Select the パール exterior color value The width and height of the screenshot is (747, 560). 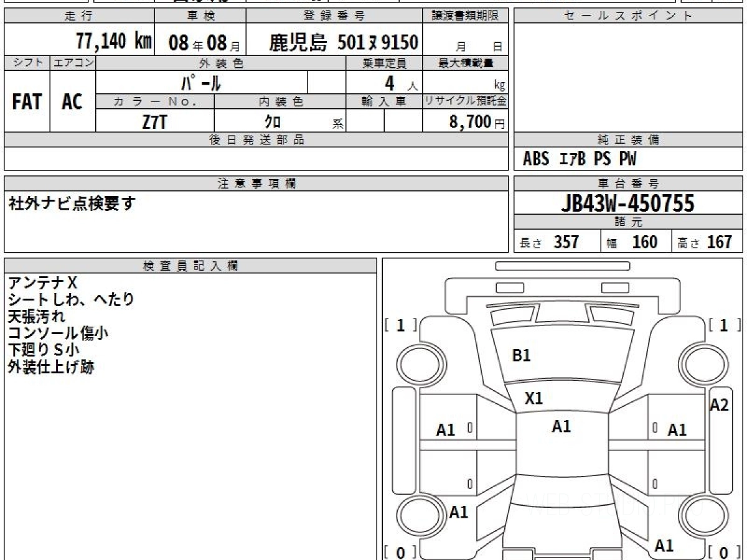(201, 82)
